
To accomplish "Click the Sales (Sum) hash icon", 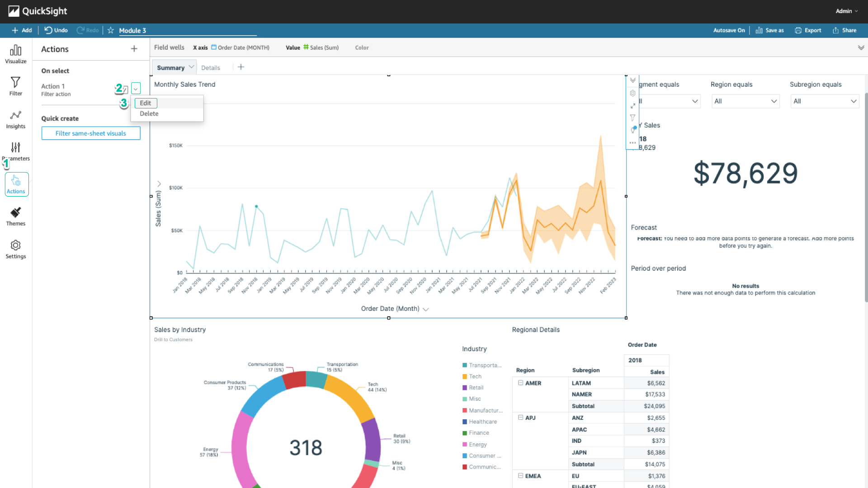I will (x=306, y=47).
